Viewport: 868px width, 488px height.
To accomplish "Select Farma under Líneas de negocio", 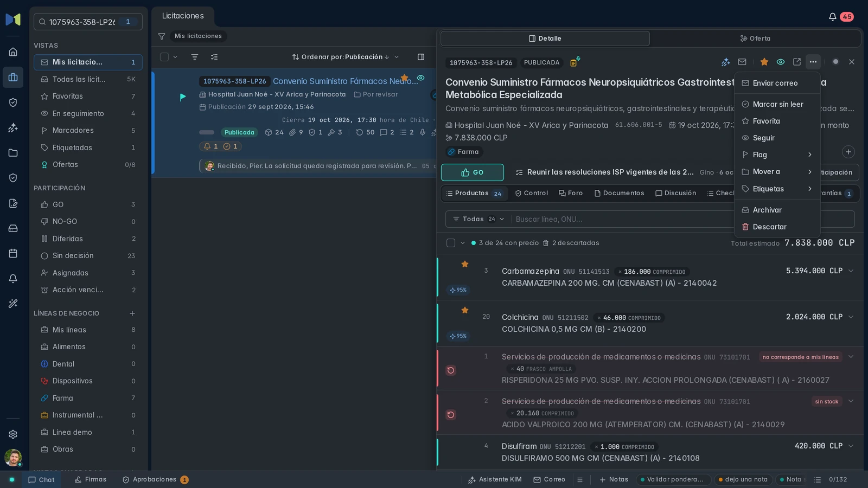I will (88, 398).
